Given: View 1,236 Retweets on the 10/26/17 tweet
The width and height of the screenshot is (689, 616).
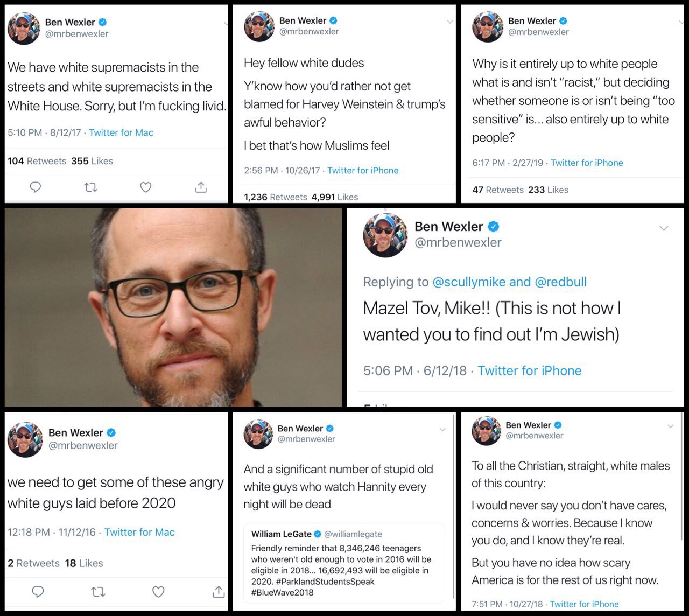Looking at the screenshot, I should pos(276,197).
